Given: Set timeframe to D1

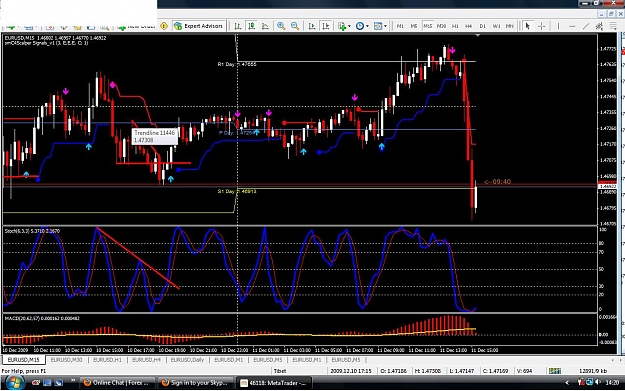Looking at the screenshot, I should click(483, 26).
